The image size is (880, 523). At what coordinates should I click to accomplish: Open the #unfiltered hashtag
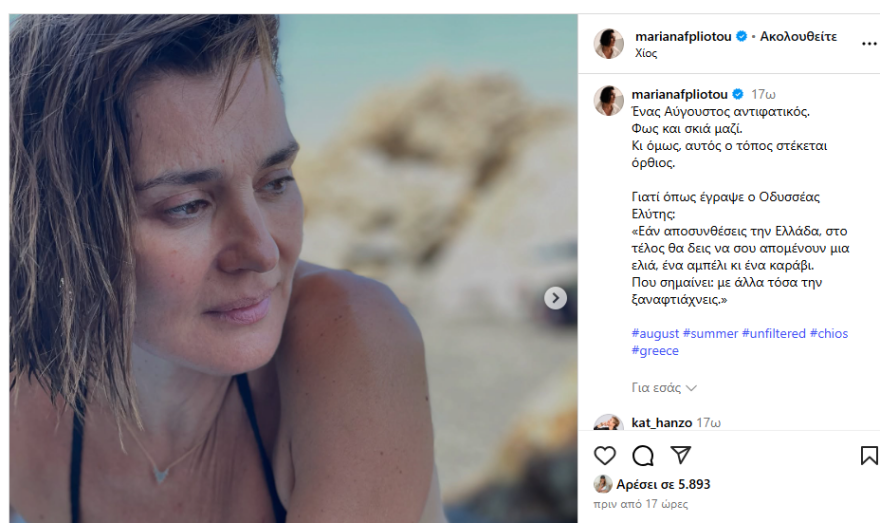773,333
